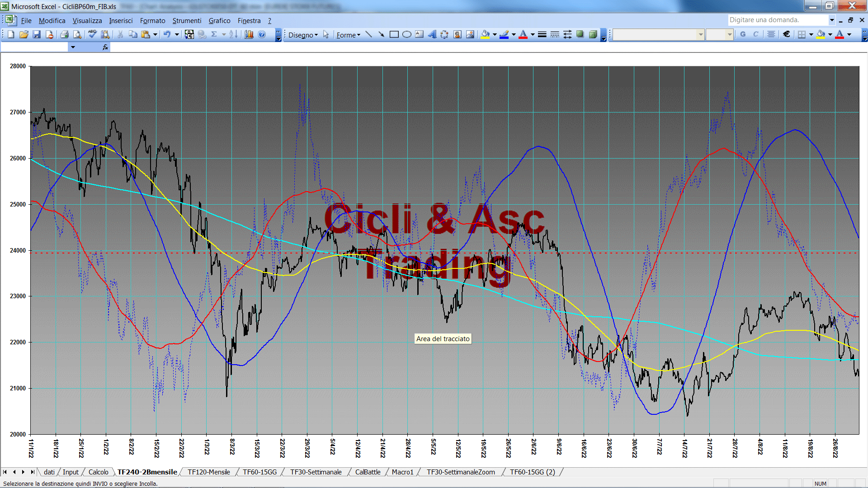Switch to the TF120-Mensile sheet tab
Viewport: 868px width, 488px height.
click(x=209, y=472)
